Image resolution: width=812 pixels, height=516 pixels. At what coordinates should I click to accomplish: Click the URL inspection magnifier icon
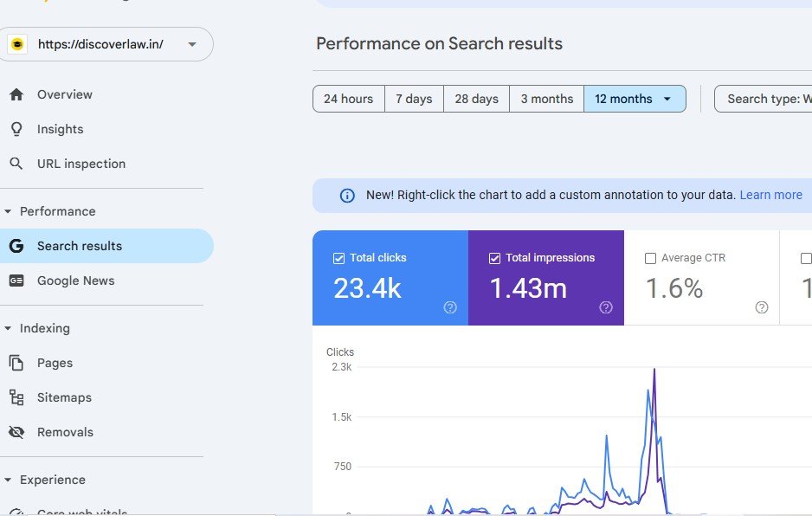16,164
